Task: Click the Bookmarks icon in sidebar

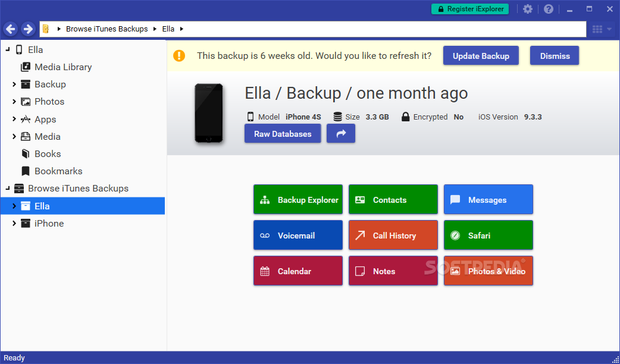Action: pos(26,171)
